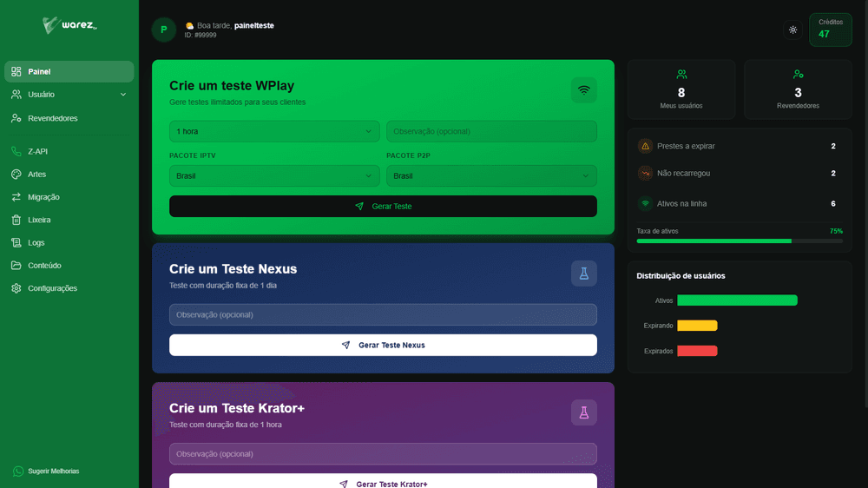Screen dimensions: 868x488
Task: Expand the Usuário submenu chevron
Action: pos(123,95)
